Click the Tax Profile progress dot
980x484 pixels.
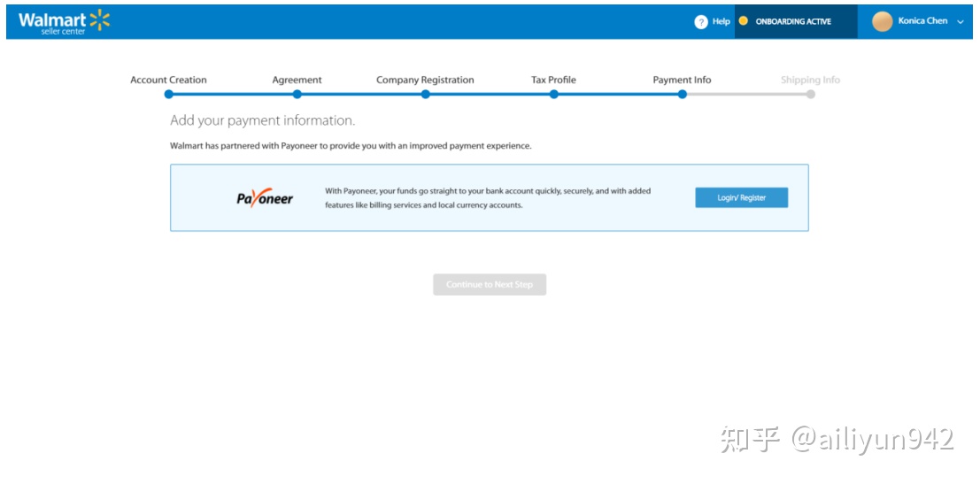click(x=554, y=95)
